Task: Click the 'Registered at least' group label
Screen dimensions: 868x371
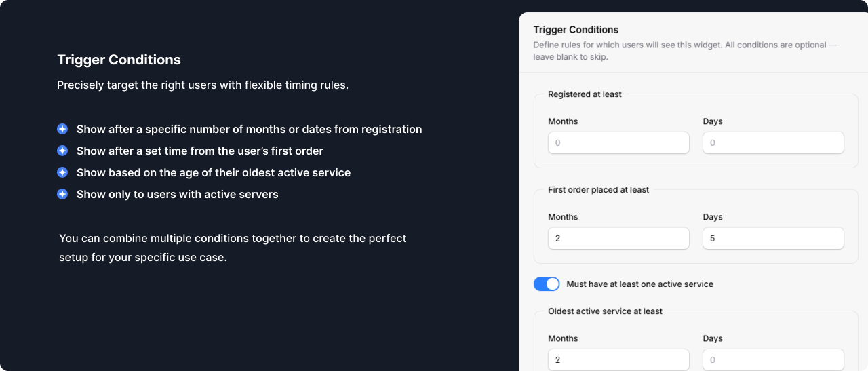Action: click(x=585, y=94)
